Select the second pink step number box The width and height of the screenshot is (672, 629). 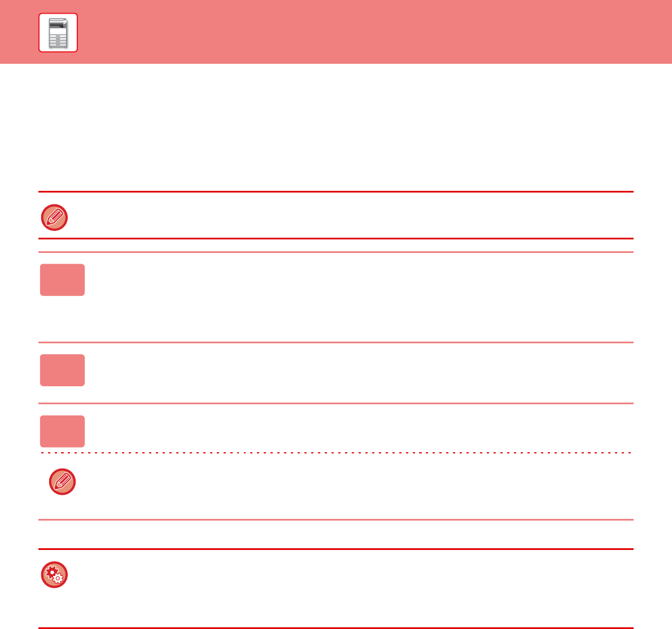tap(62, 370)
